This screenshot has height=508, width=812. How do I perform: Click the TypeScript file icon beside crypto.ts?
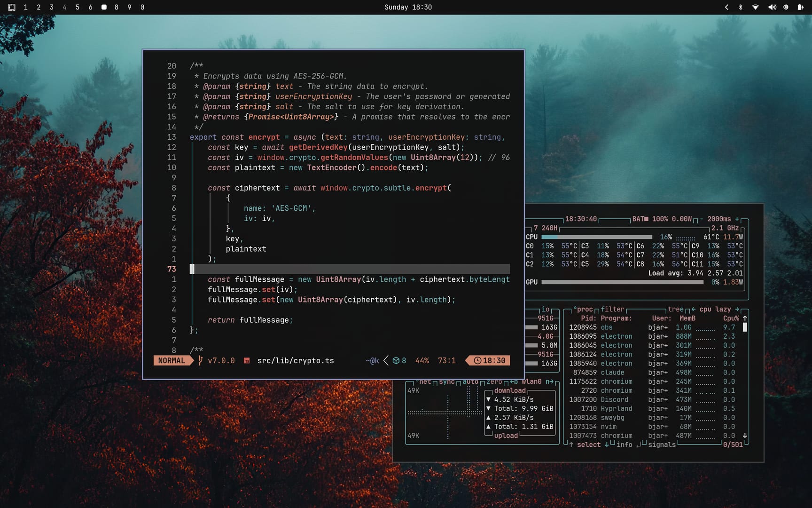pos(247,361)
